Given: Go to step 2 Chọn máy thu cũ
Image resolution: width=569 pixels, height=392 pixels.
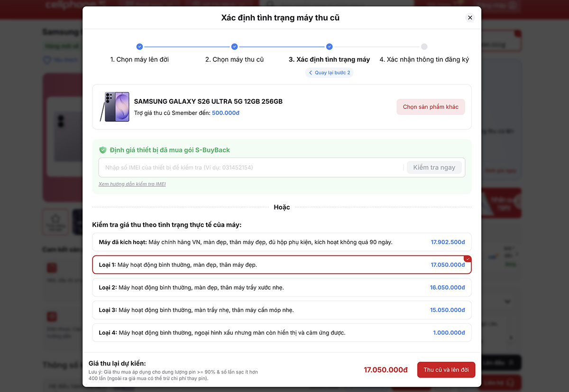Looking at the screenshot, I should 234,59.
